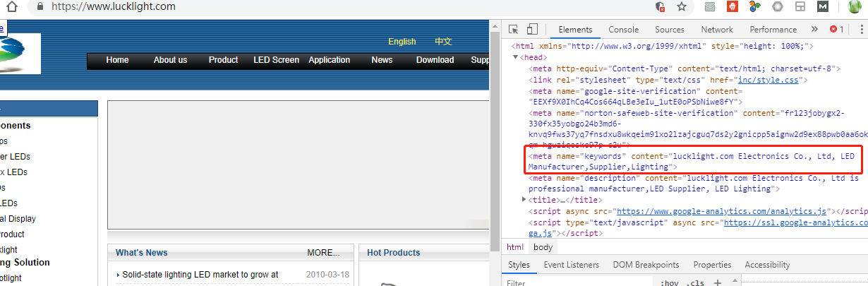The width and height of the screenshot is (868, 286).
Task: Expand the title element node
Action: [524, 200]
